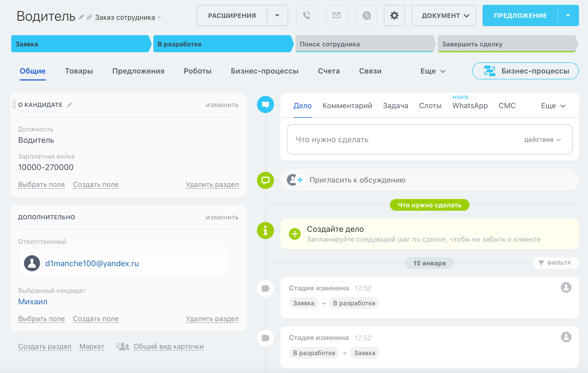Click the phone call icon button
The image size is (588, 373).
pyautogui.click(x=307, y=15)
